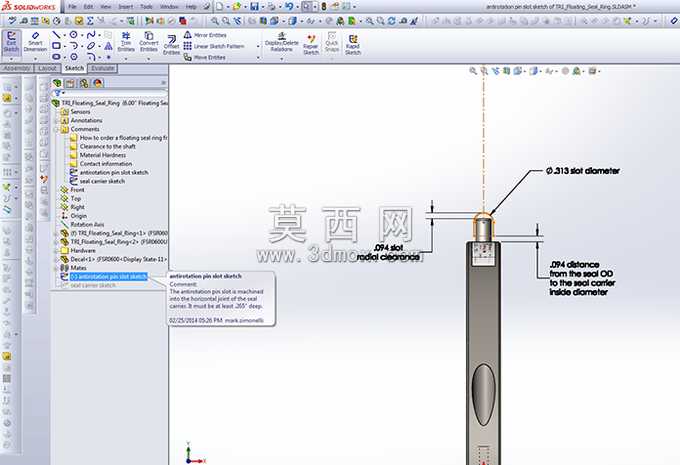Open the Smart Dimension dropdown arrow
The width and height of the screenshot is (680, 465).
click(x=35, y=59)
